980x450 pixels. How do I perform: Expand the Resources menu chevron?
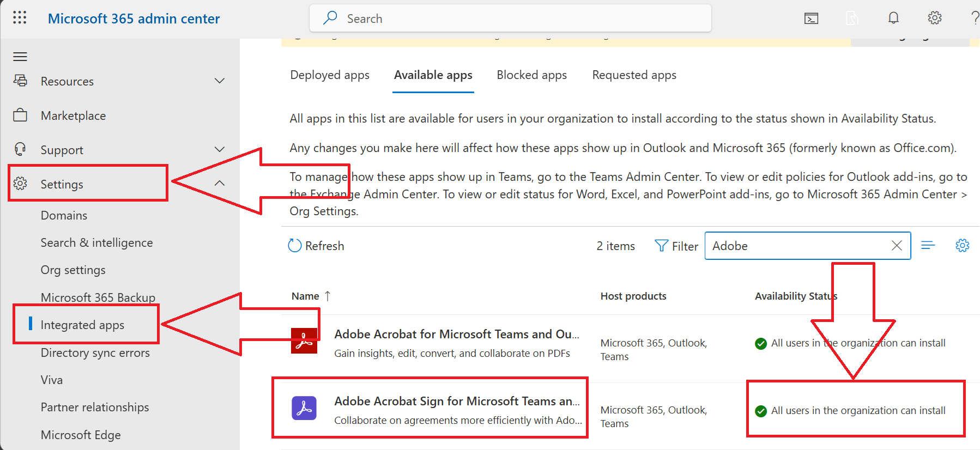[x=220, y=81]
